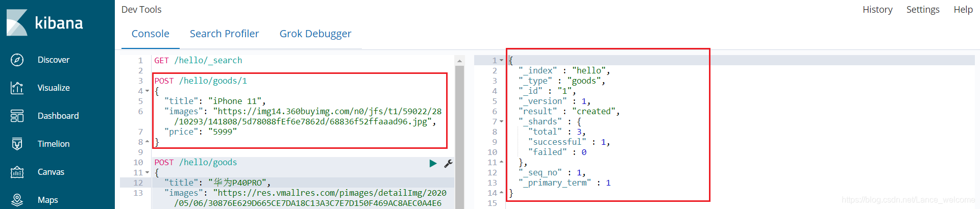Click the editor vertical scrollbar thumb
The image size is (980, 209).
(x=459, y=137)
